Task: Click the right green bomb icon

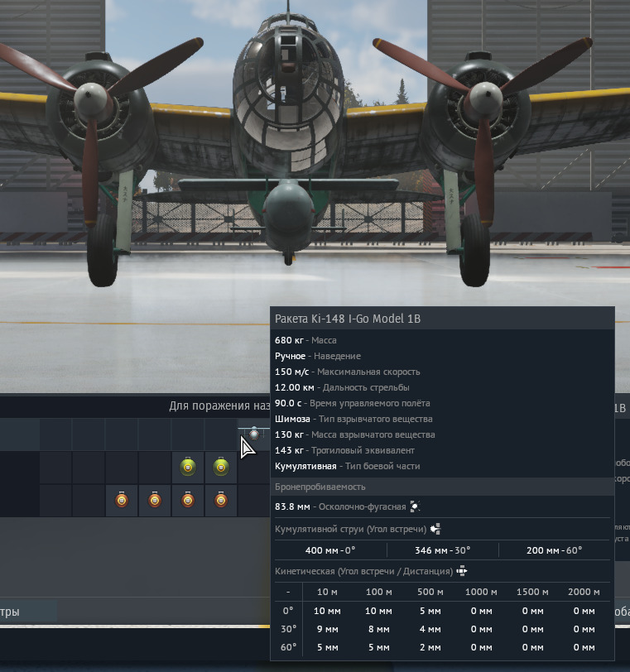Action: point(221,468)
